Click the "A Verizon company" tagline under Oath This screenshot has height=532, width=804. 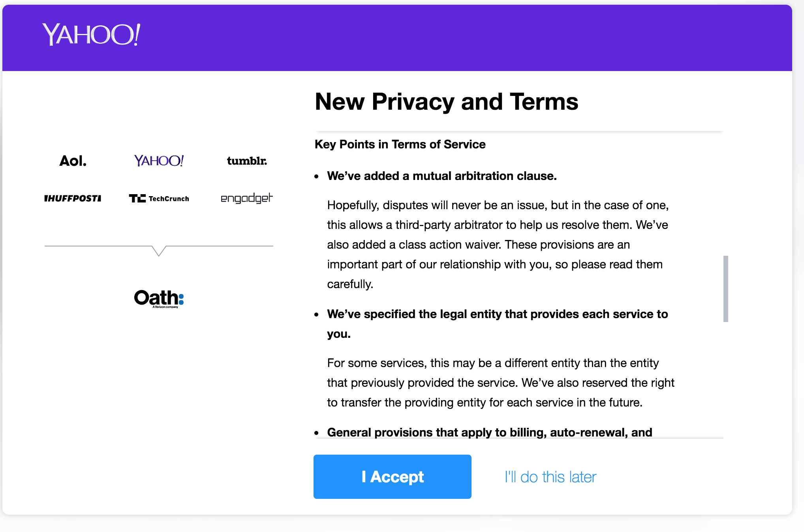tap(165, 307)
